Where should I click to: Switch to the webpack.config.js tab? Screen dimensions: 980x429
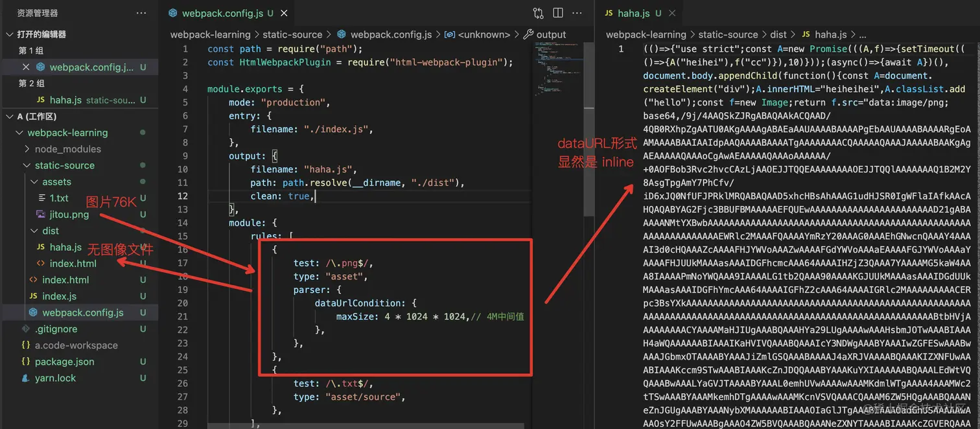222,13
